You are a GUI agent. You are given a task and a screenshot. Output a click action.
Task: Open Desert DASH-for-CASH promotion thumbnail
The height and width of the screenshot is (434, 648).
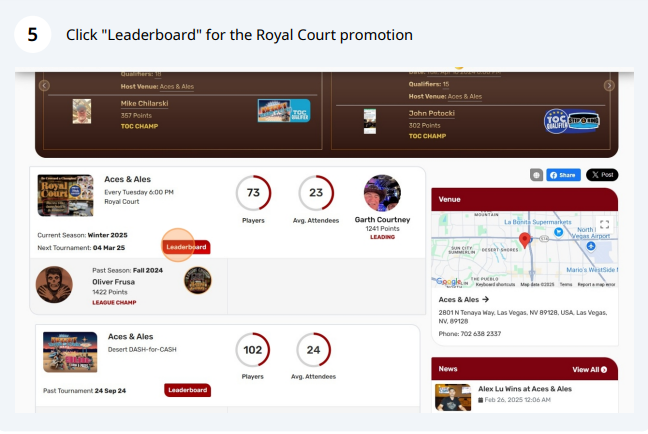click(x=70, y=352)
